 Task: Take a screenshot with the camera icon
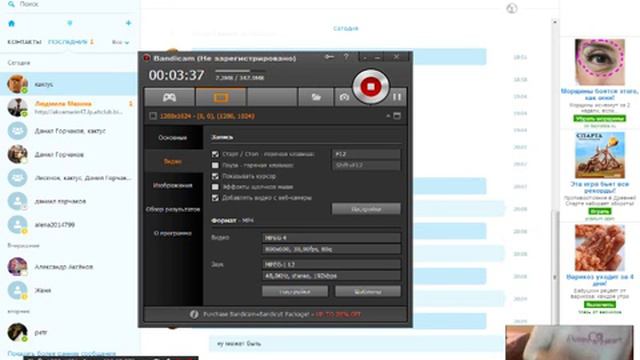click(x=344, y=98)
